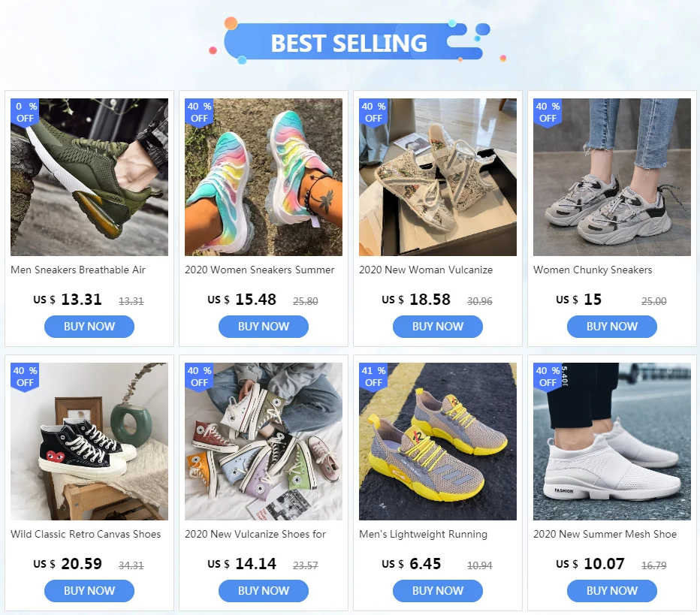
Task: Click BUY NOW under the US $13.31 sneakers
Action: click(89, 326)
